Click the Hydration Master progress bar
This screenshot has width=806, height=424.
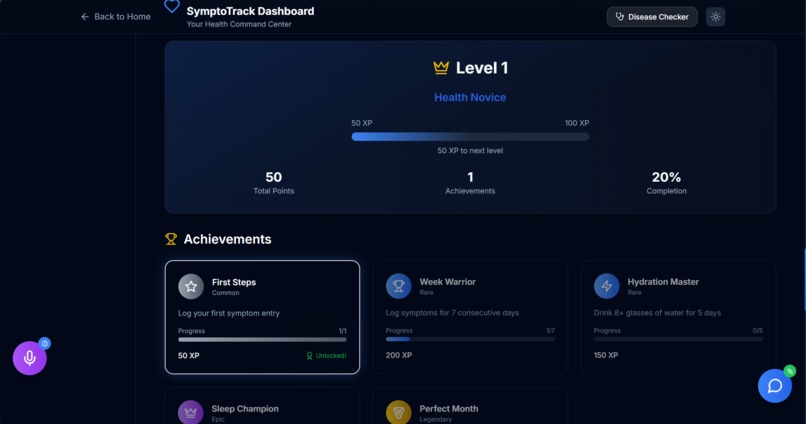678,339
